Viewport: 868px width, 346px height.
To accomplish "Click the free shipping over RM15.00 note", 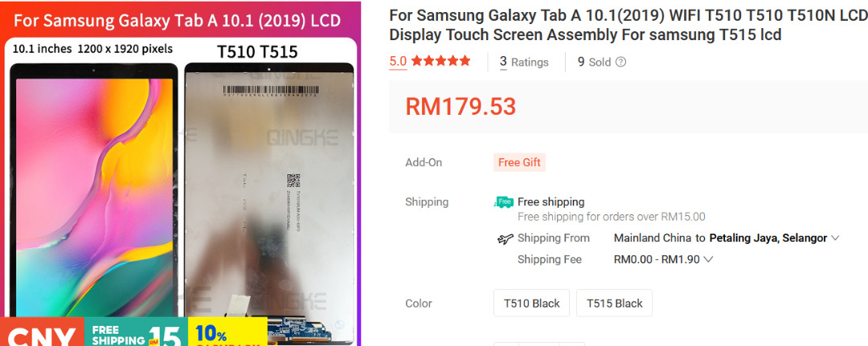I will point(611,217).
